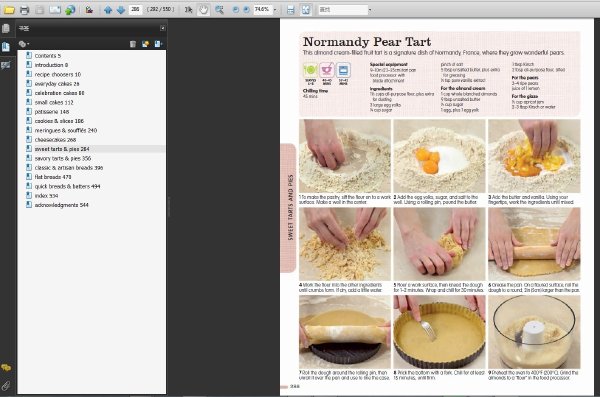Viewport: 600px width, 397px height.
Task: Click step 2 egg yolks photo
Action: (x=439, y=156)
